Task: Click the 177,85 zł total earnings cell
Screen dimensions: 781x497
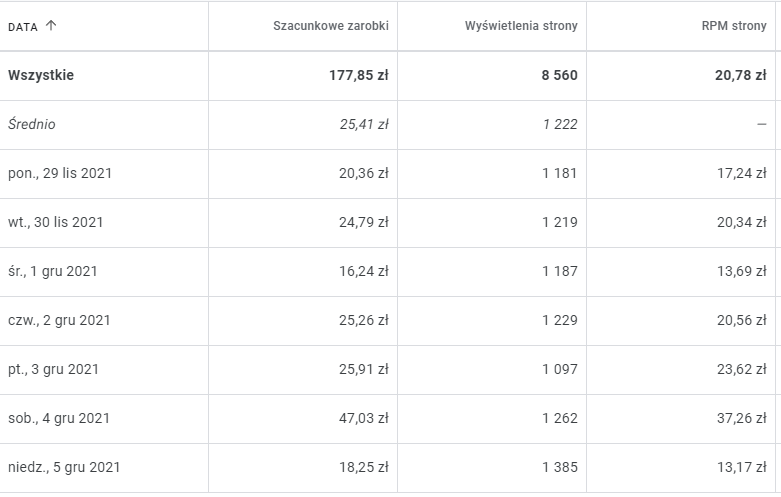Action: pyautogui.click(x=358, y=75)
